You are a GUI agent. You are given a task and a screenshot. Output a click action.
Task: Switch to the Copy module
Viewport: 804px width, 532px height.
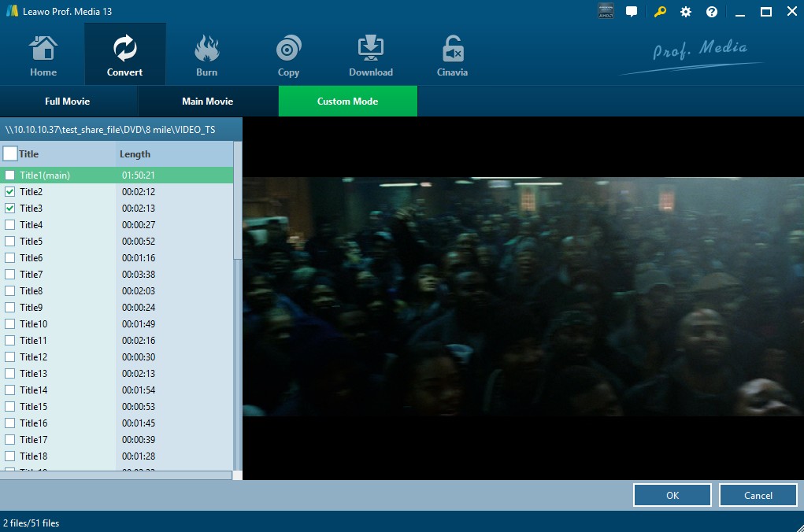(288, 54)
